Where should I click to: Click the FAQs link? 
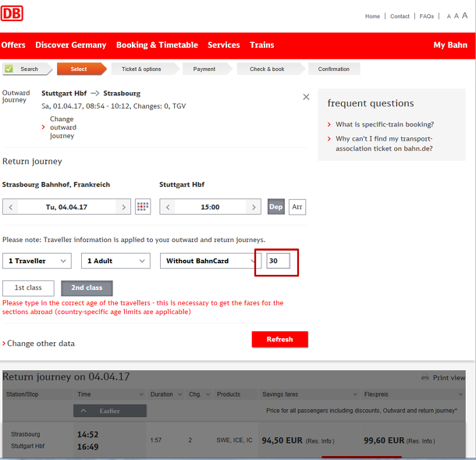pos(427,16)
